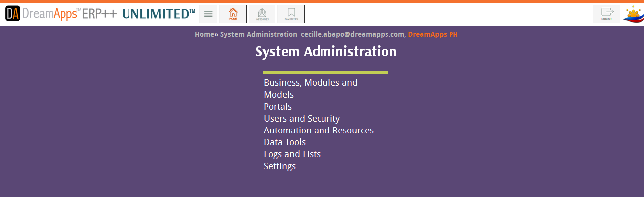644x197 pixels.
Task: Click the System Administration page heading
Action: tap(326, 51)
